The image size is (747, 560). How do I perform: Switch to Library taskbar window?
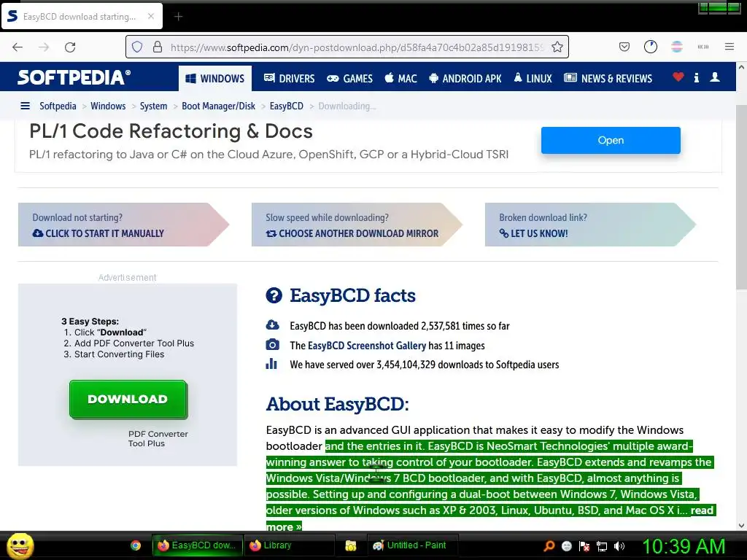point(289,545)
